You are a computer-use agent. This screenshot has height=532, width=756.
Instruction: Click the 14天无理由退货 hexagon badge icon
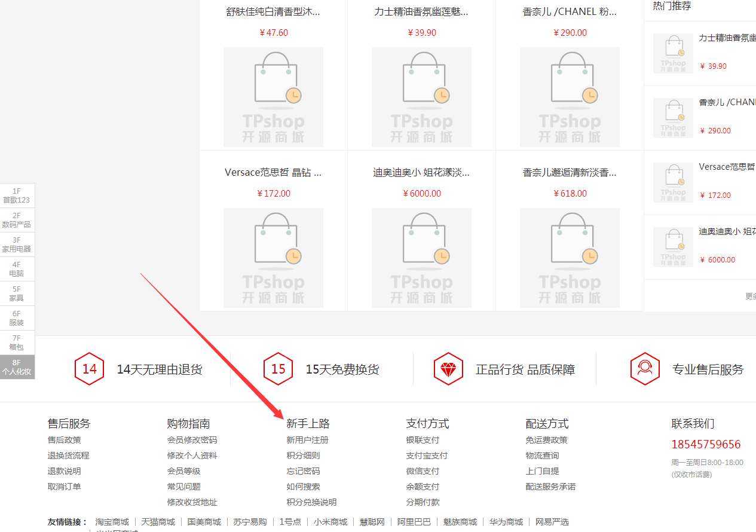point(89,368)
